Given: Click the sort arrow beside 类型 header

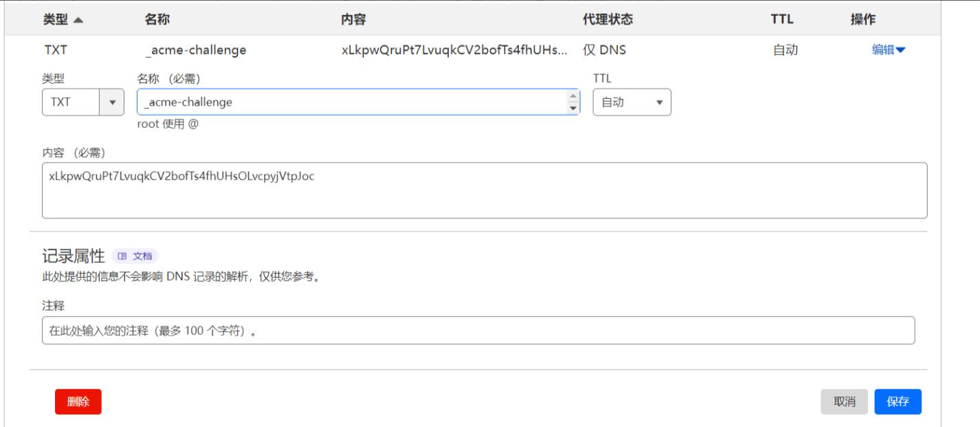Looking at the screenshot, I should click(x=78, y=20).
